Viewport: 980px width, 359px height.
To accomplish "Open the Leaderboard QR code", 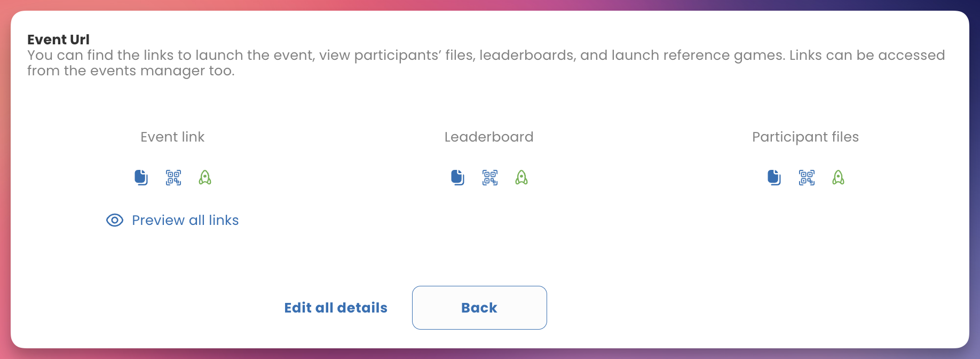I will click(x=490, y=177).
